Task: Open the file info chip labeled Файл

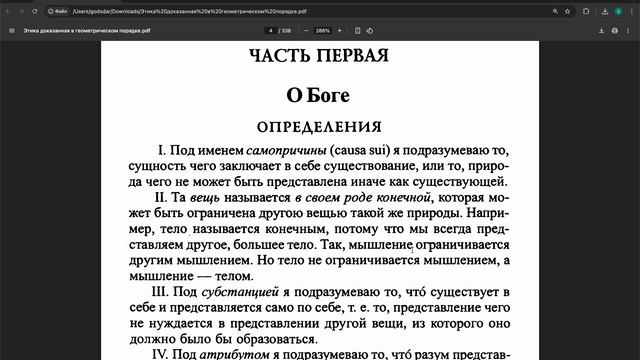Action: tap(58, 11)
